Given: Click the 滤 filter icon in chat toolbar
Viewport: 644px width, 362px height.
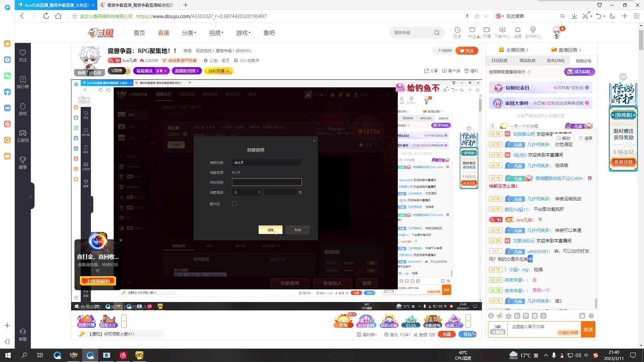Looking at the screenshot, I should coord(582,316).
